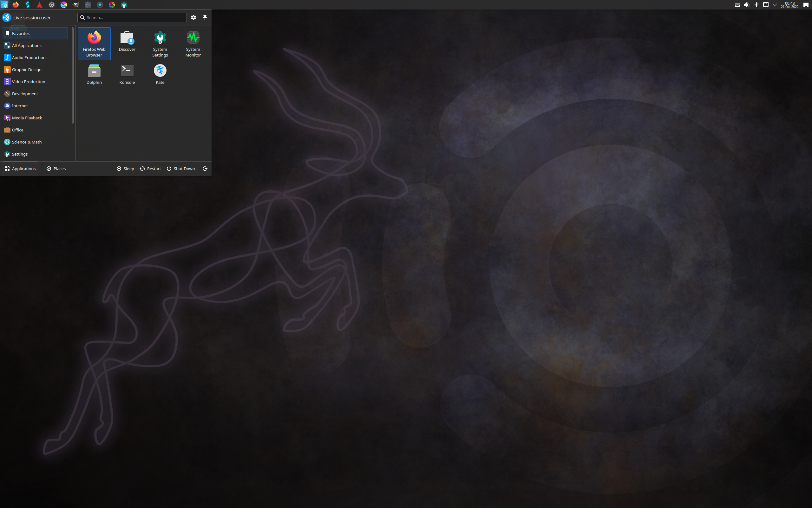Open wired network tray icon

coord(766,5)
